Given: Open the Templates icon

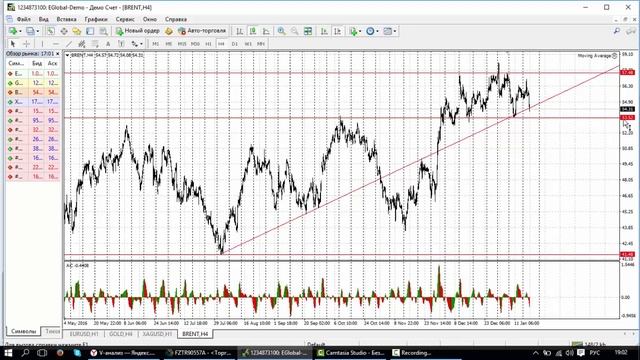Looking at the screenshot, I should click(x=388, y=31).
